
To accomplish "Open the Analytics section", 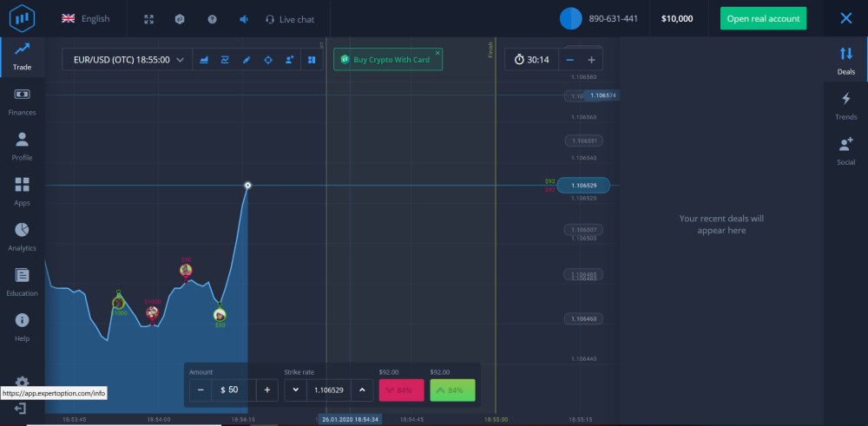I will (23, 238).
